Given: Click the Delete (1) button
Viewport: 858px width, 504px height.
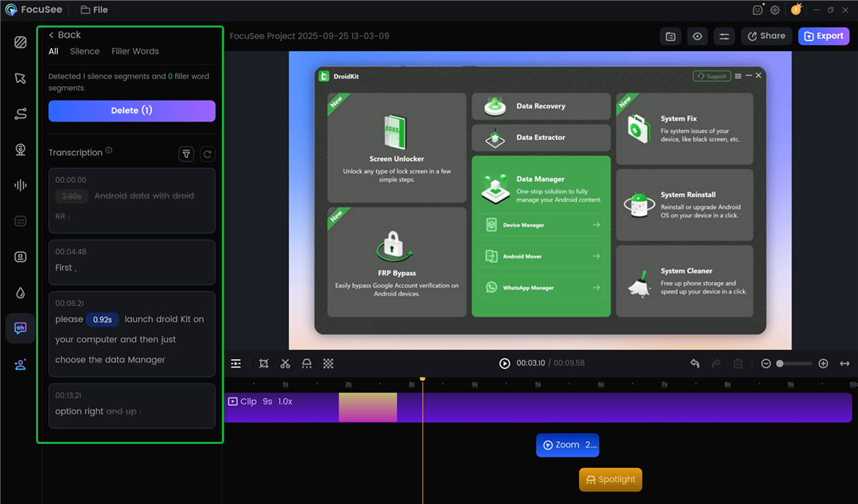Looking at the screenshot, I should coord(131,111).
